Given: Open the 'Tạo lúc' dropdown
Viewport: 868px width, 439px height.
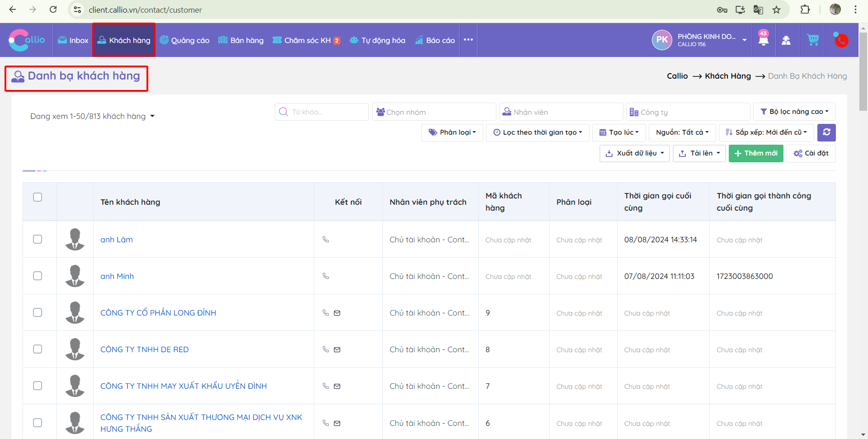Looking at the screenshot, I should coord(619,132).
